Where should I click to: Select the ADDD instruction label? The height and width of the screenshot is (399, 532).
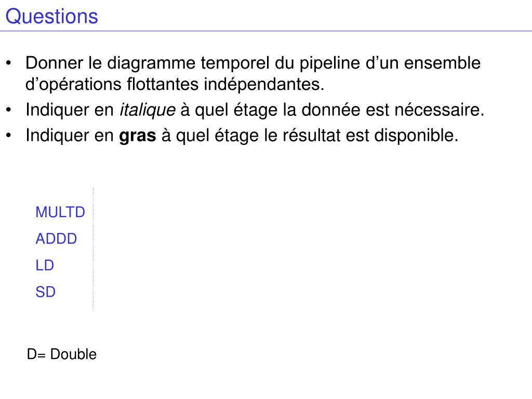(x=56, y=238)
